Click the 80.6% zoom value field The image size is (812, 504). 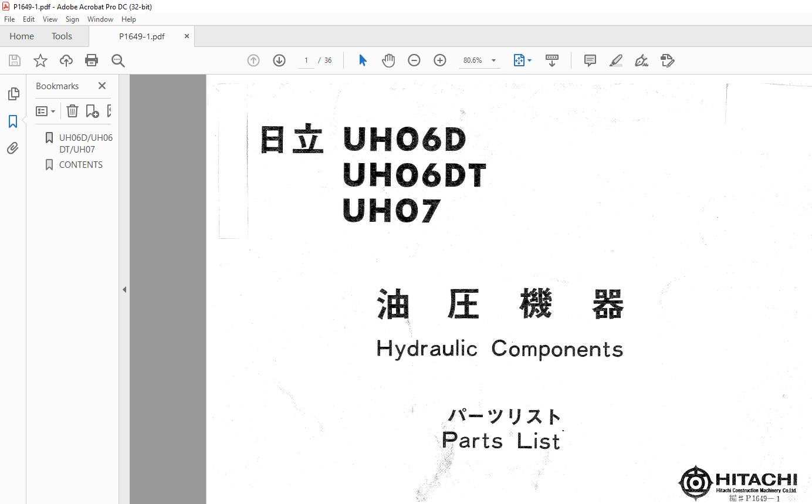click(472, 60)
